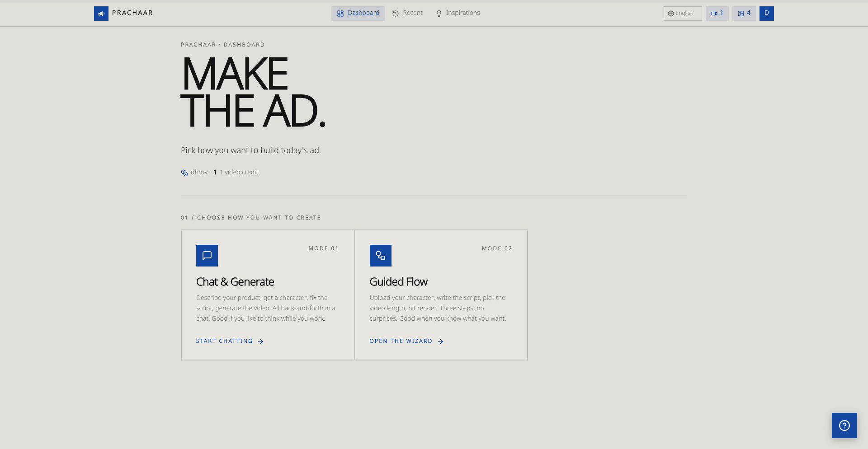Click the 'PRACHAAR · DASHBOARD' breadcrumb text
This screenshot has height=449, width=868.
(x=223, y=45)
